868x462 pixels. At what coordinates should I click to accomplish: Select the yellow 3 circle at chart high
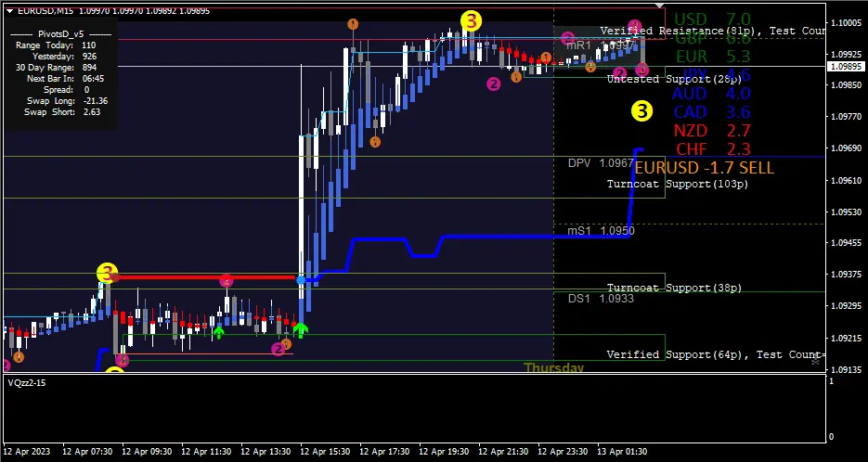pos(471,21)
